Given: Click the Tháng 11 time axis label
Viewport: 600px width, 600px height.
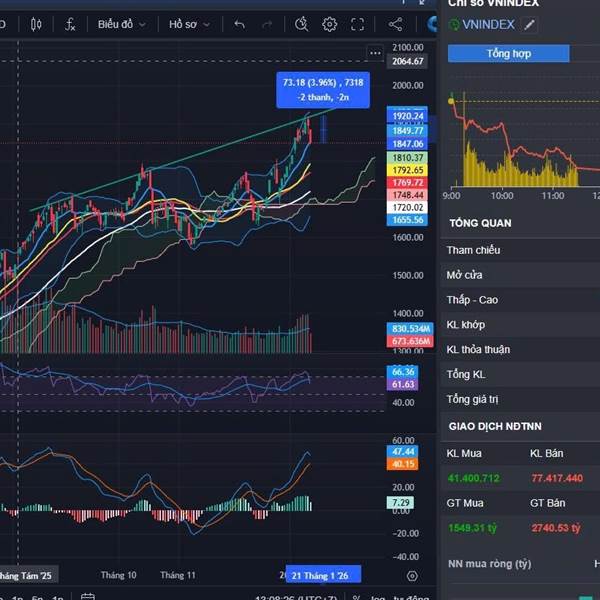Looking at the screenshot, I should pos(178,575).
